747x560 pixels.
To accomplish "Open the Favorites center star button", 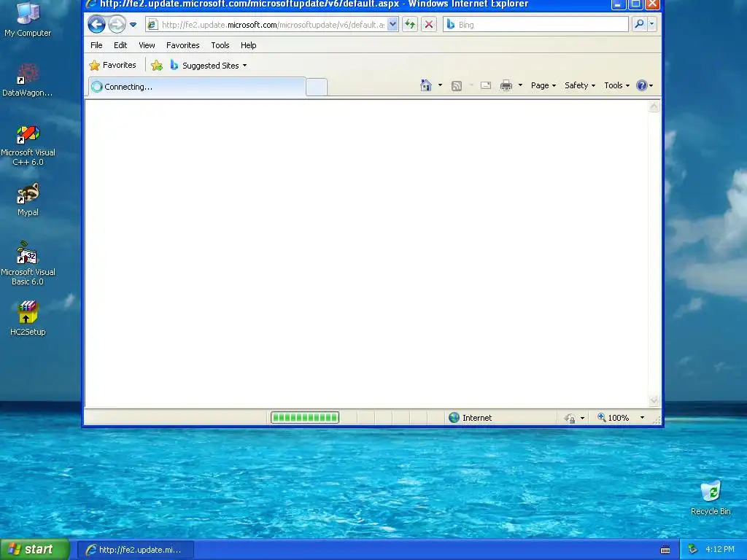I will point(113,65).
